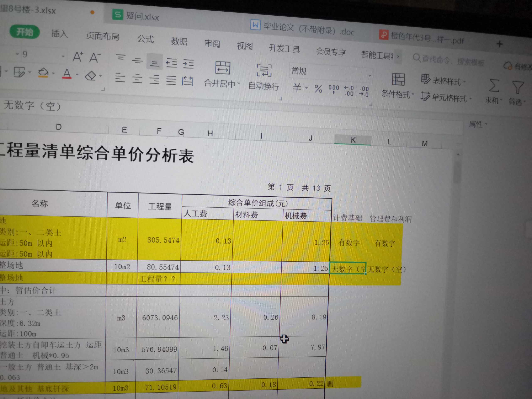Open the 会员专享 member tab
Viewport: 532px width, 399px height.
pos(331,52)
